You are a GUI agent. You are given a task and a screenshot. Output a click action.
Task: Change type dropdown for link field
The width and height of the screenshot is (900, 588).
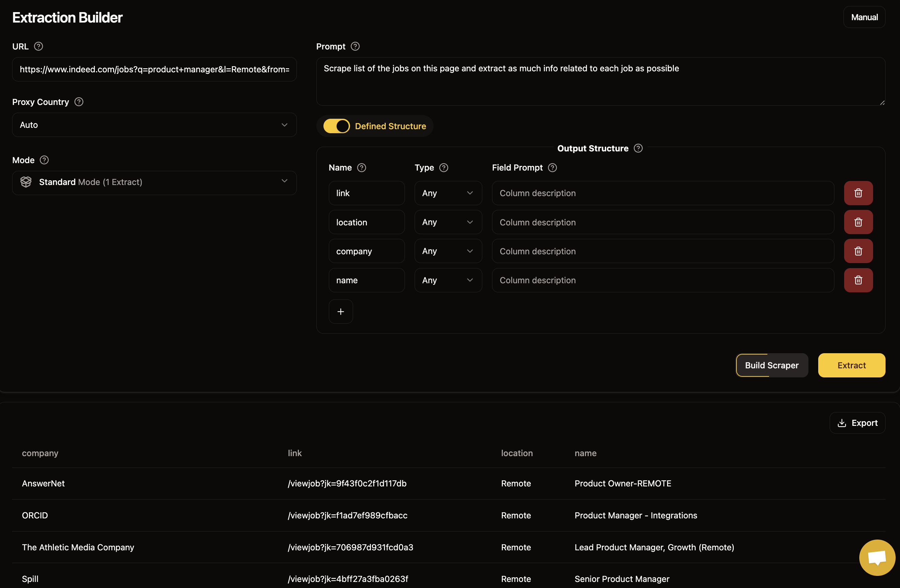448,193
